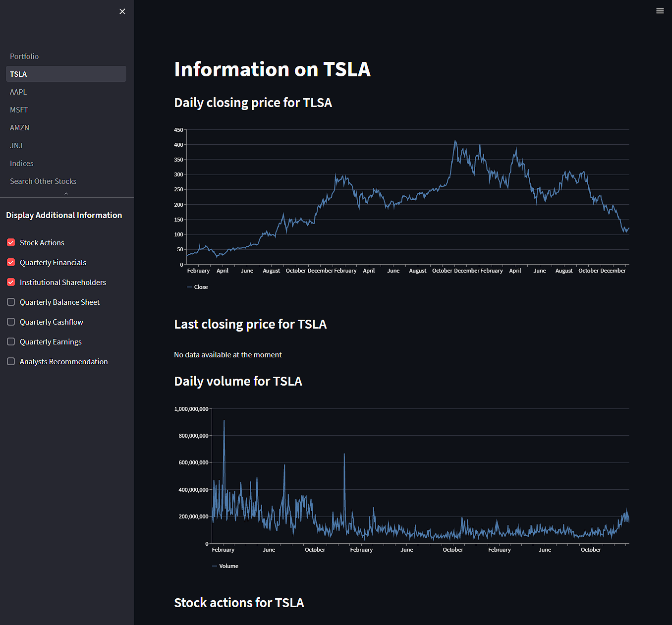Close the sidebar with the X icon

point(122,11)
